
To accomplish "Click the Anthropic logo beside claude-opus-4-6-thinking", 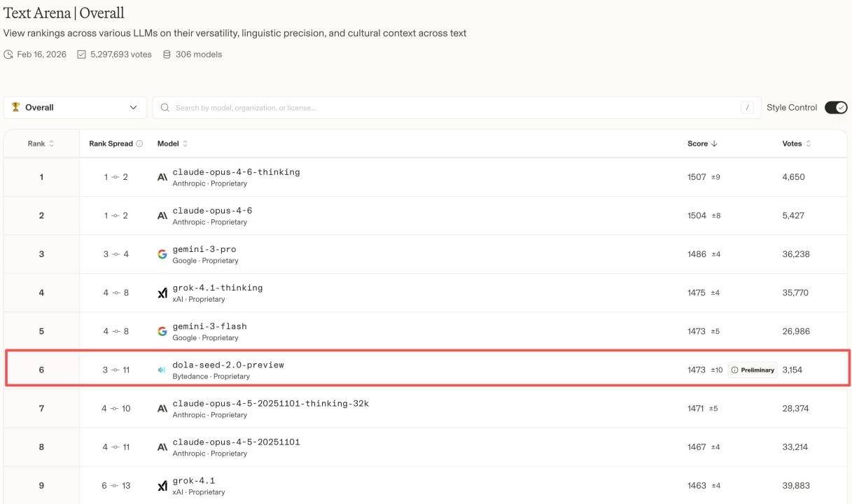I will [x=162, y=177].
